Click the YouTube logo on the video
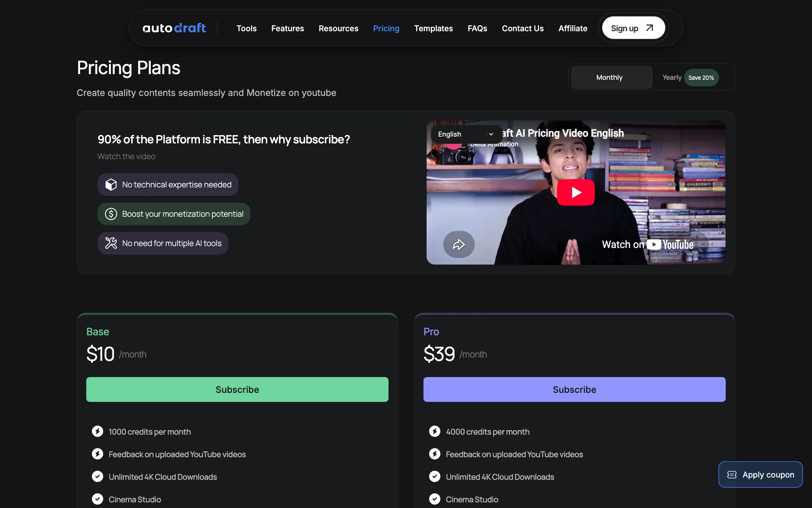This screenshot has width=812, height=508. (670, 245)
